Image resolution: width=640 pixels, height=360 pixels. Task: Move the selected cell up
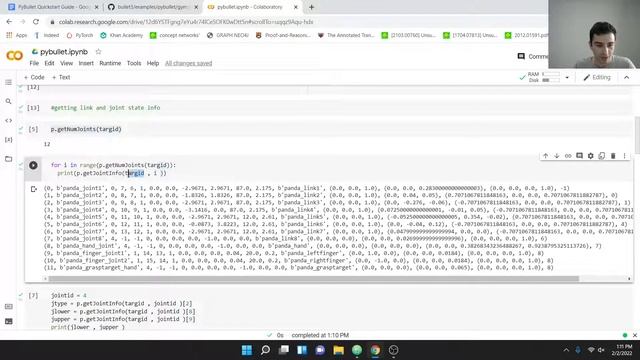[546, 156]
